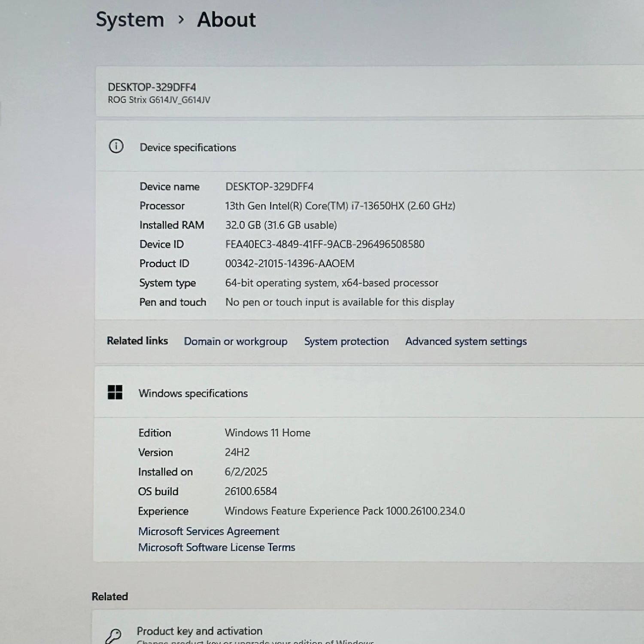Collapse the Windows specifications section header
This screenshot has width=644, height=644.
369,392
